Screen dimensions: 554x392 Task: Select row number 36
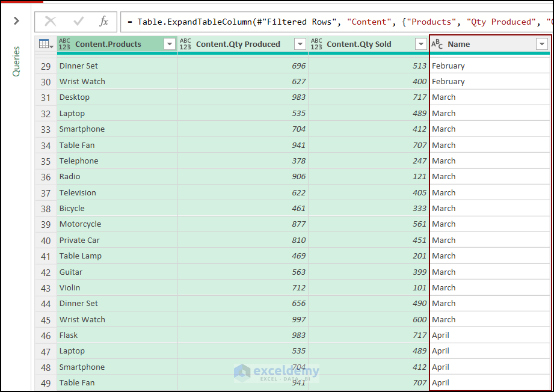point(46,177)
